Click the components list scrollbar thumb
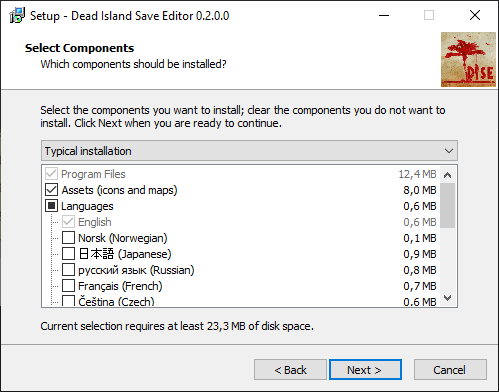 pyautogui.click(x=448, y=205)
